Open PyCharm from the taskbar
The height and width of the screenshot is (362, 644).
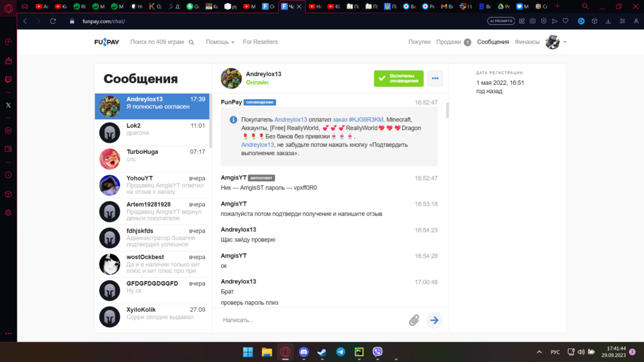359,352
